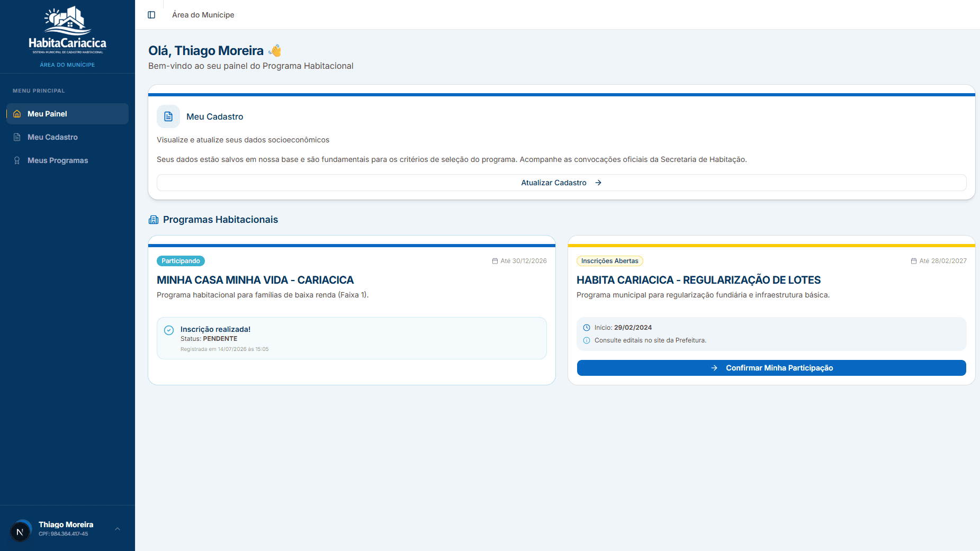Click 'Consulte editais no site da Prefeitura' text
Viewport: 980px width, 551px height.
coord(650,340)
